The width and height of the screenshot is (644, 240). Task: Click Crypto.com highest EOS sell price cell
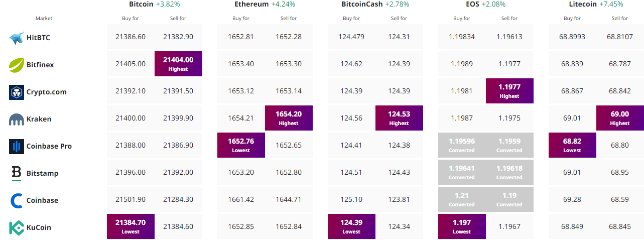(509, 91)
